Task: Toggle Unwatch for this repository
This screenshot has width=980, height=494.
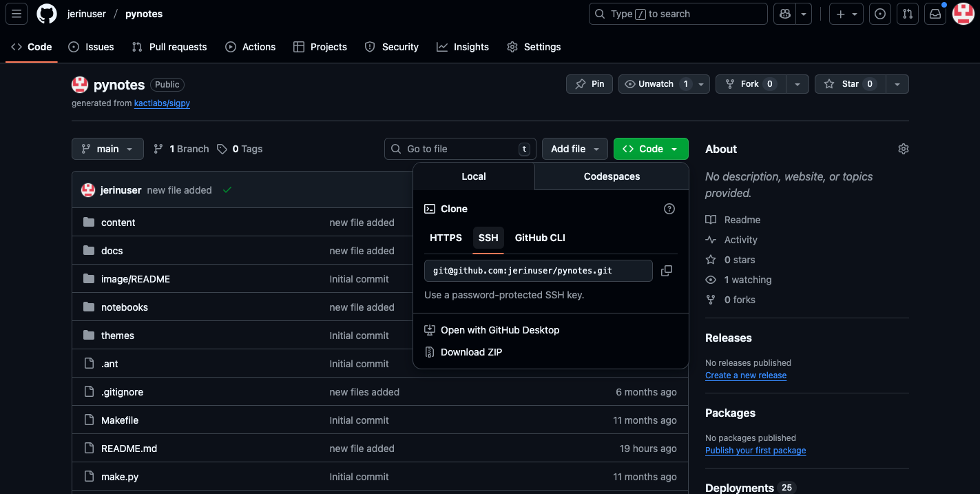Action: click(656, 84)
